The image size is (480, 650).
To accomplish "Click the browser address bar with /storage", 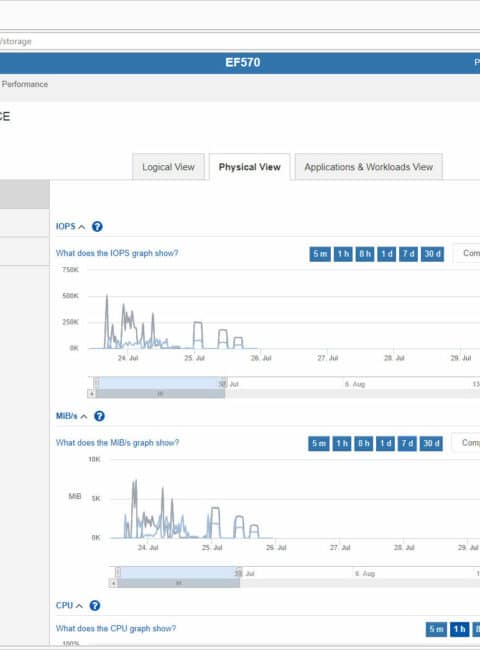I will tap(240, 41).
